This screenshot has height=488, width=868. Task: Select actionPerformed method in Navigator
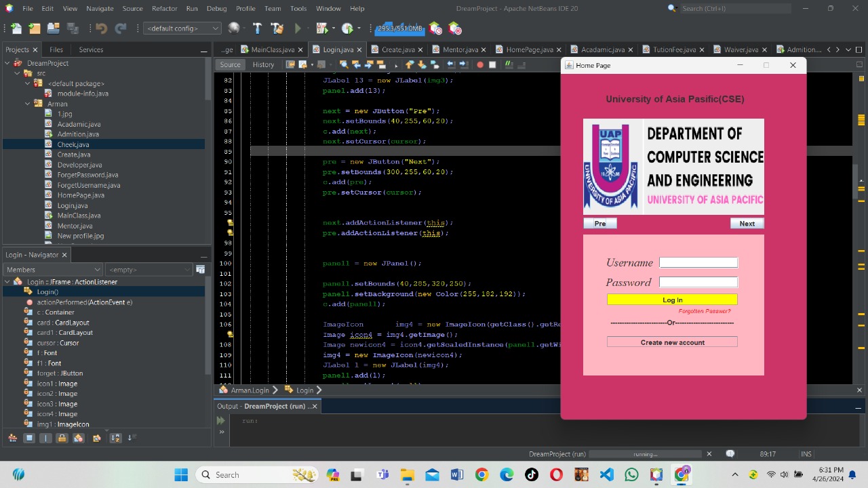tap(85, 302)
